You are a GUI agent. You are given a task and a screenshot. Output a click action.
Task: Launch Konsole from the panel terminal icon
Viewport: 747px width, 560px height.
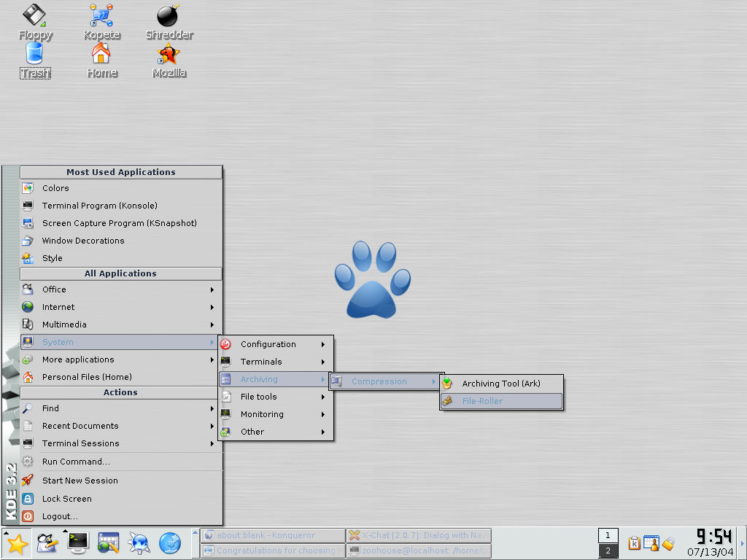(x=77, y=542)
